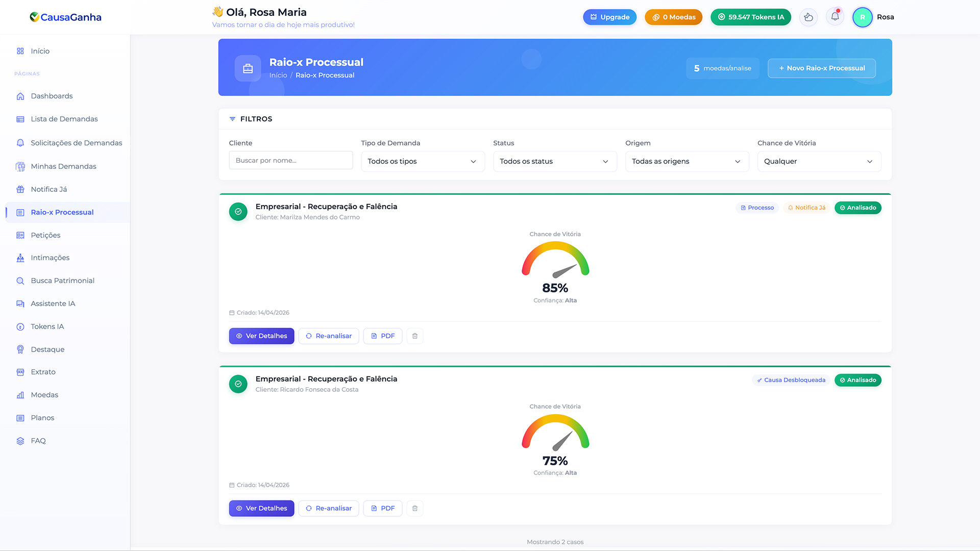Image resolution: width=980 pixels, height=551 pixels.
Task: Click the briefcase icon in Raio-x header
Action: (248, 68)
